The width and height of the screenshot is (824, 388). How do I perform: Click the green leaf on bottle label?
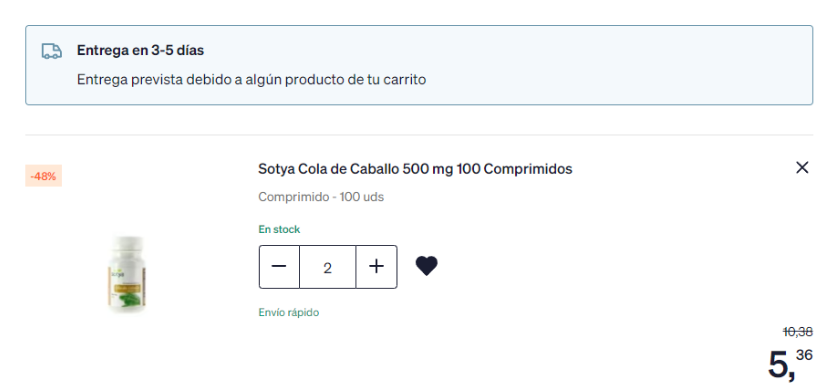(127, 300)
